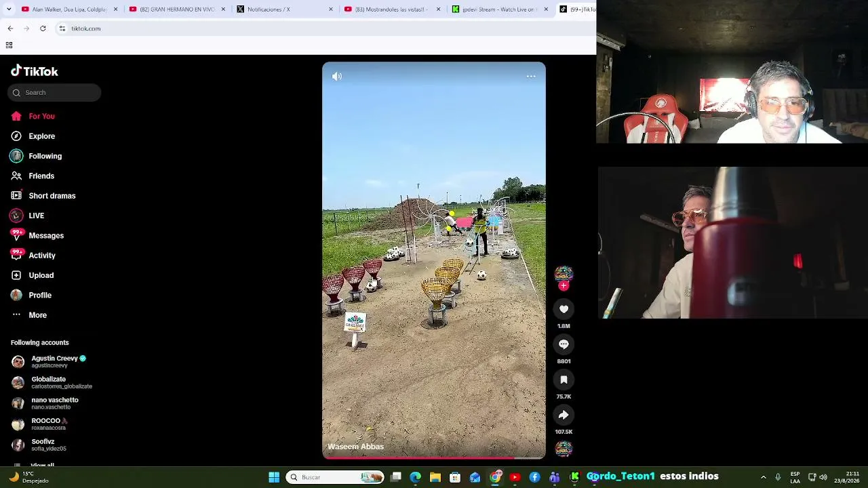Open ROOCOO's followed account
868x488 pixels.
tap(54, 424)
